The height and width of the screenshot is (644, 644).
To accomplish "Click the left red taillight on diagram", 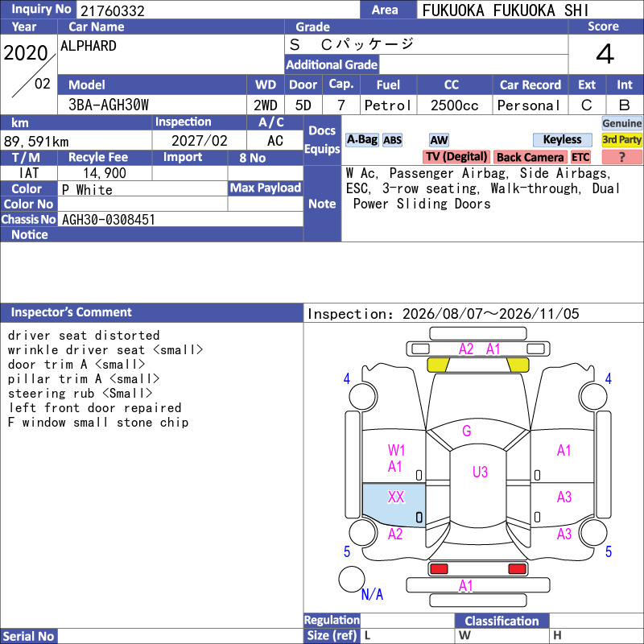I will (x=439, y=569).
